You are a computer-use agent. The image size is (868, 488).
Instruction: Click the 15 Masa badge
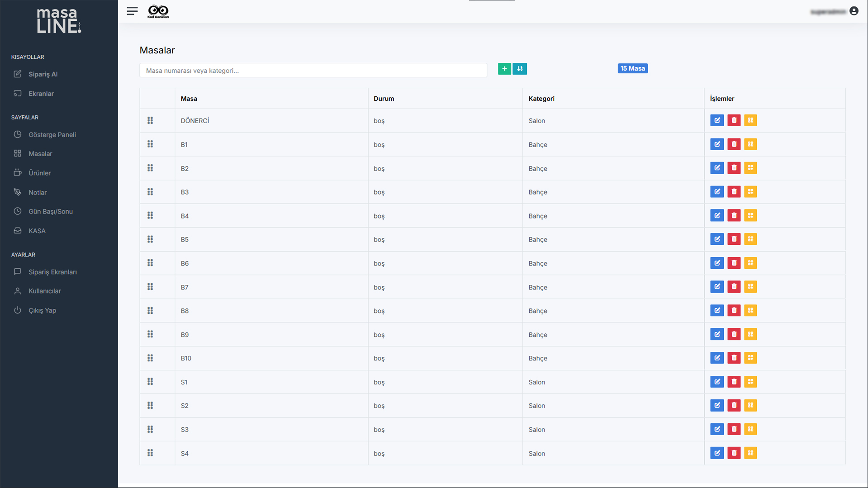[x=632, y=68]
